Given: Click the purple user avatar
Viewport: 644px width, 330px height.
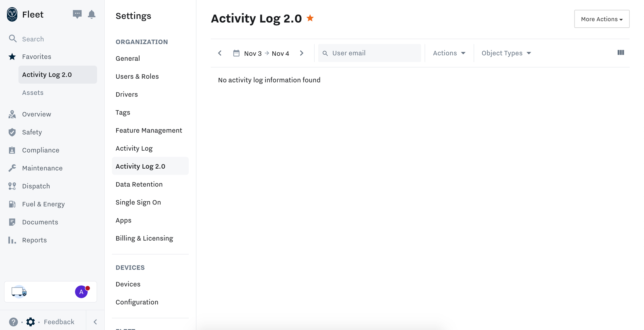Looking at the screenshot, I should [81, 292].
